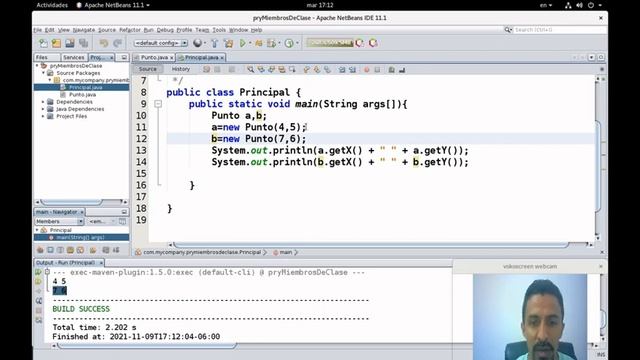Click the Save All toolbar icon
The image size is (640, 360).
coord(84,43)
